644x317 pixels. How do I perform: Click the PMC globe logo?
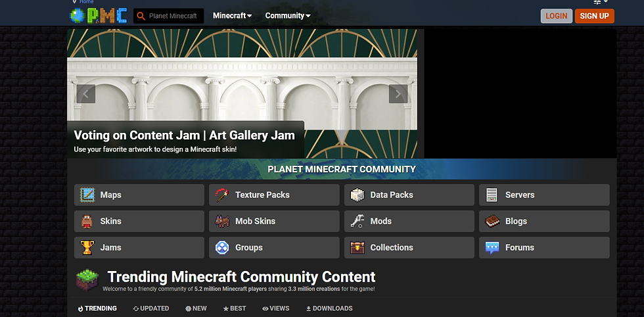pos(99,16)
